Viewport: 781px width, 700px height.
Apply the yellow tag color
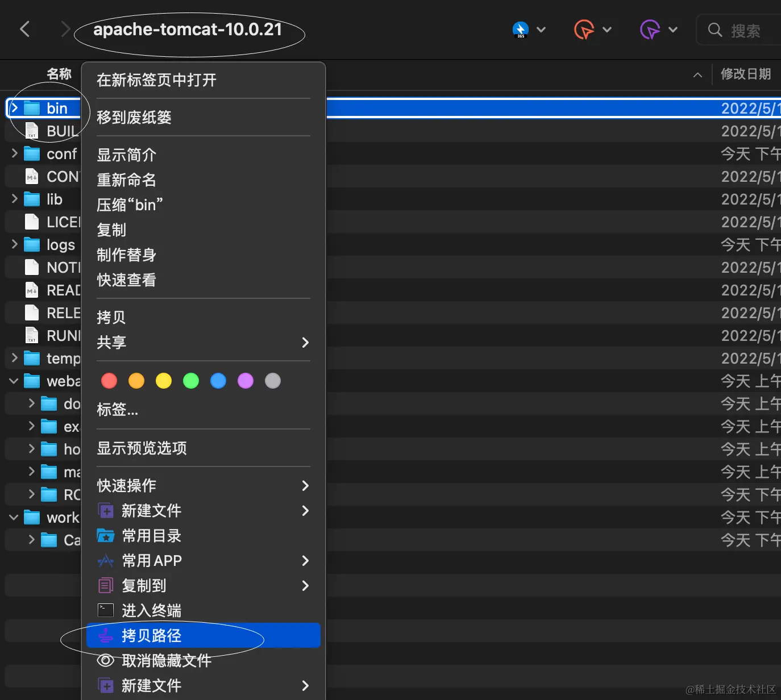click(164, 381)
